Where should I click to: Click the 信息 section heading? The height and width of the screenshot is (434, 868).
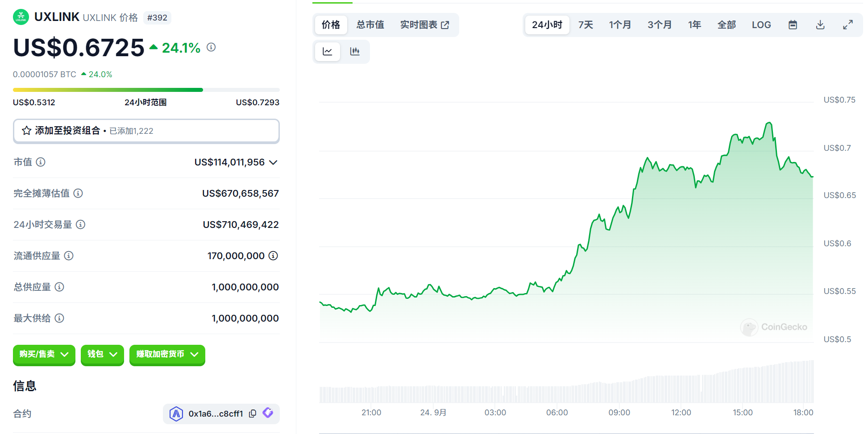tap(25, 386)
